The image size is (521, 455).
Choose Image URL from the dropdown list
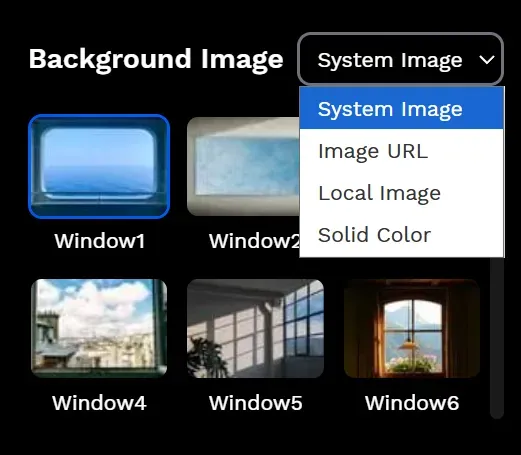(x=402, y=151)
